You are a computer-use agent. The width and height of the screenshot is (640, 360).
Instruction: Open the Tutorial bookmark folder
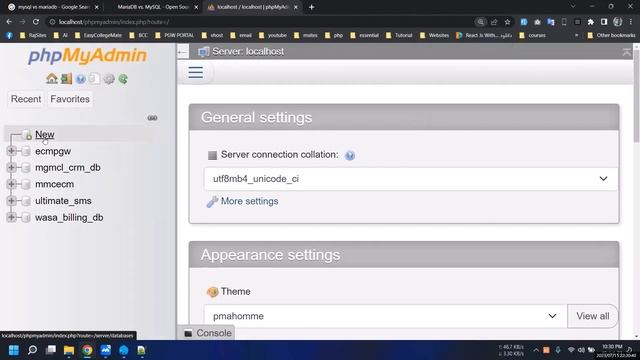click(x=399, y=36)
